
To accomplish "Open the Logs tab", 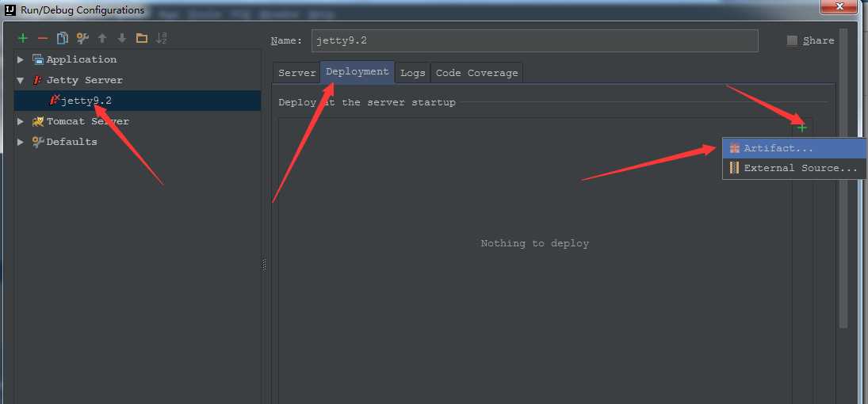I will coord(412,73).
